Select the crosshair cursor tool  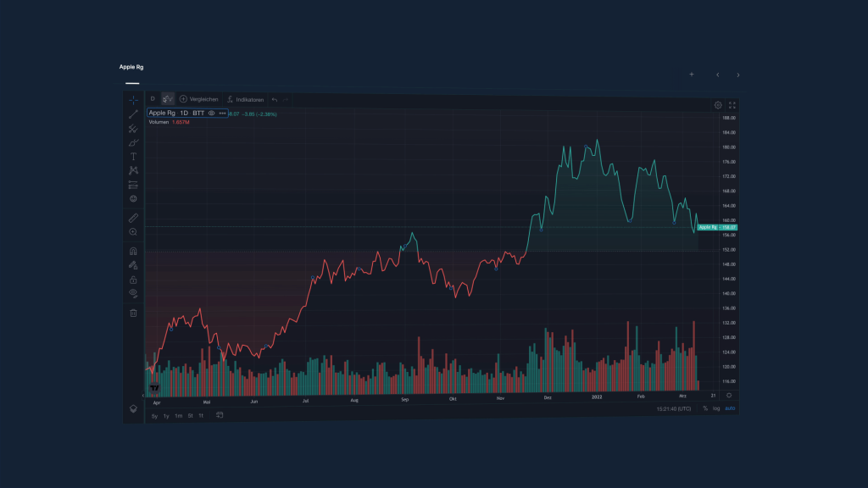[133, 100]
